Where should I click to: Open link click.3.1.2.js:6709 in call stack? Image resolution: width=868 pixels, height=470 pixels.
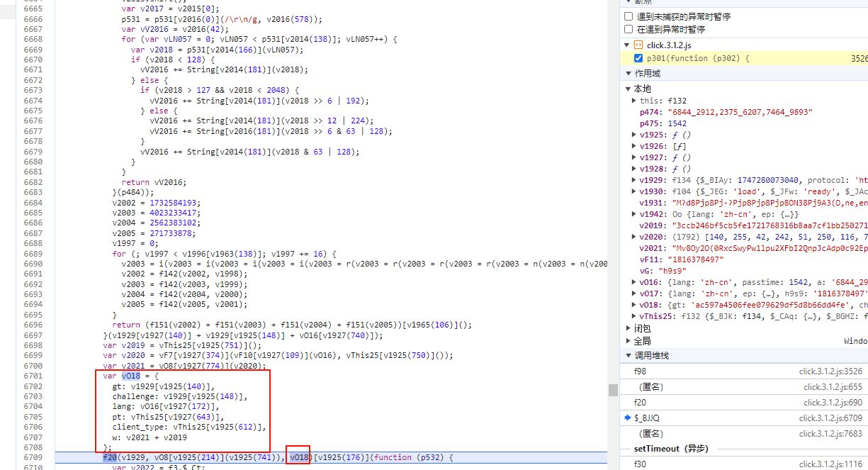(831, 418)
